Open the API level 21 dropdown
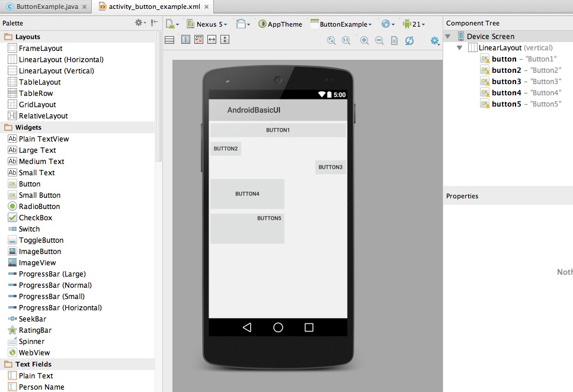The image size is (573, 392). tap(414, 24)
